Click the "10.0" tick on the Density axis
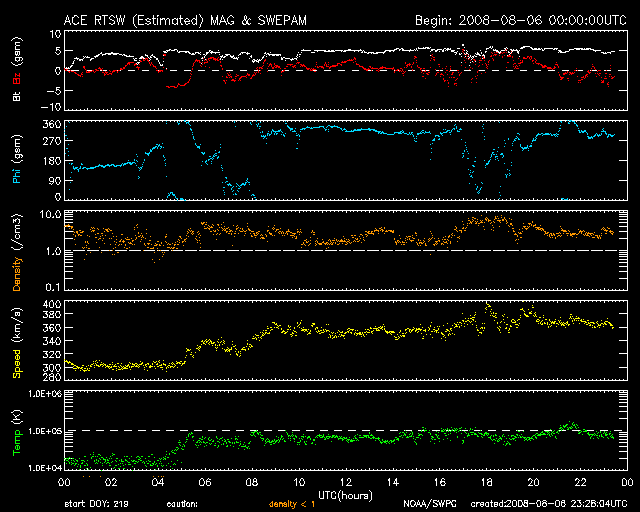 pos(53,215)
